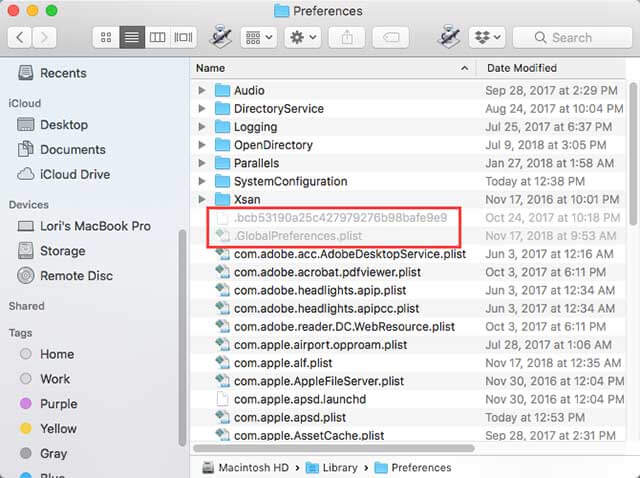Click Macintosh HD in the path bar

point(245,467)
